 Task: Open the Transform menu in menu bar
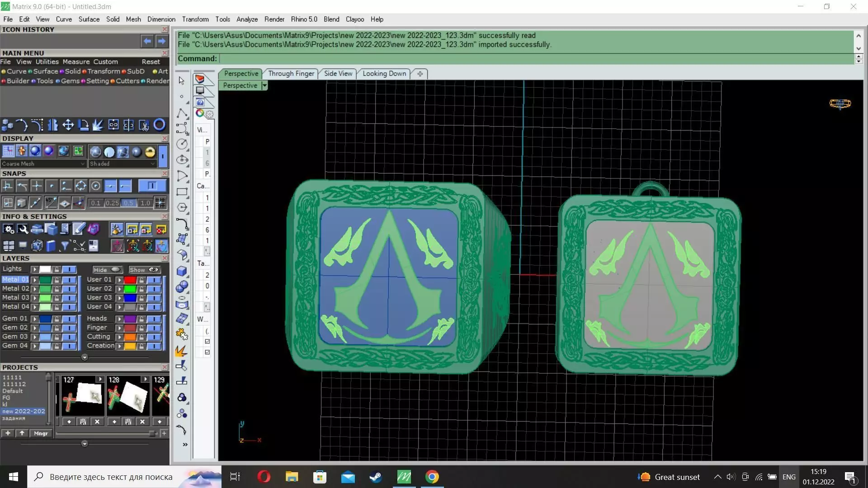tap(195, 19)
